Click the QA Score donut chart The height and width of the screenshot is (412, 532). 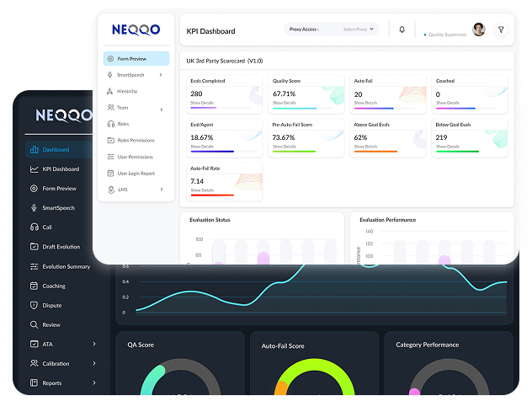coord(180,377)
